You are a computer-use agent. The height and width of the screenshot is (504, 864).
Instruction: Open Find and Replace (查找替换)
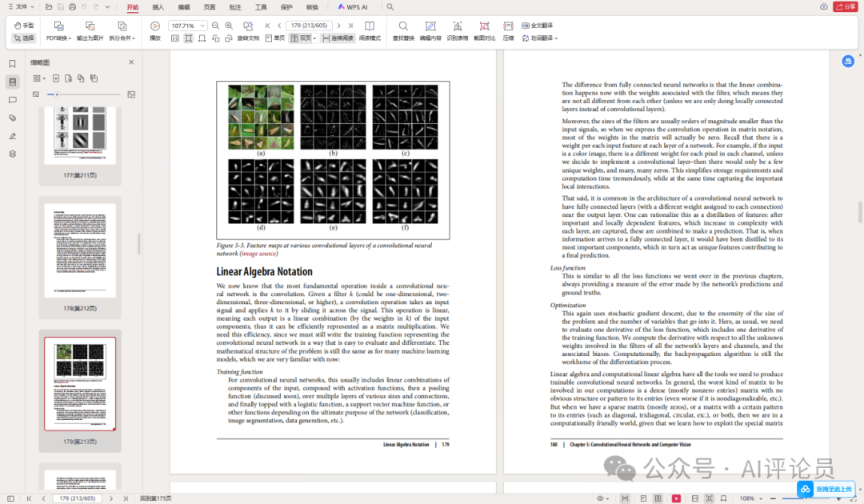point(403,31)
